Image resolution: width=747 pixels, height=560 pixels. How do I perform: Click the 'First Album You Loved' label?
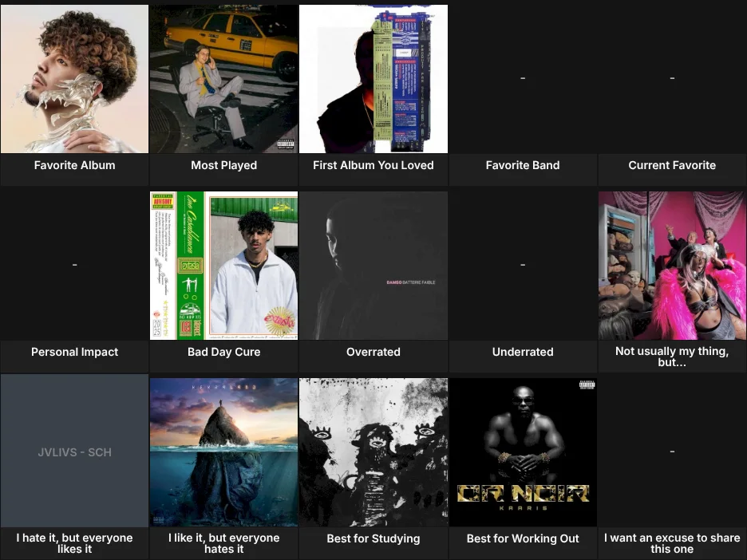pyautogui.click(x=373, y=165)
